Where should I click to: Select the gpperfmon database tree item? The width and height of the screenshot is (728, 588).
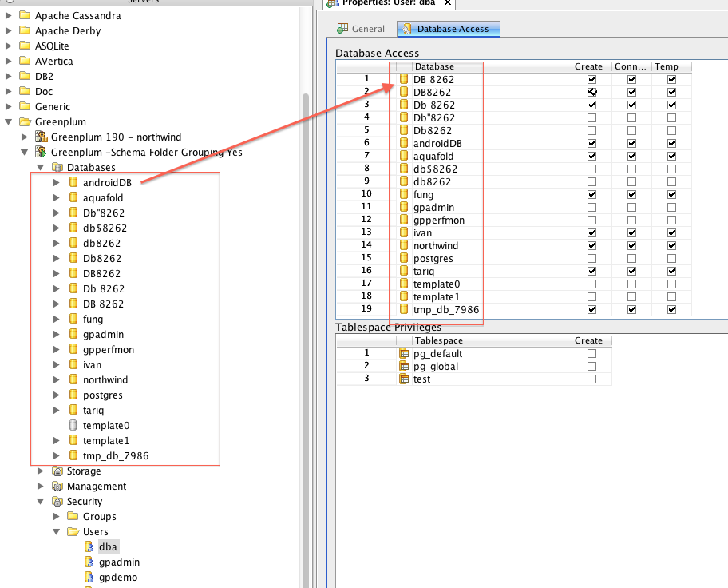click(109, 350)
